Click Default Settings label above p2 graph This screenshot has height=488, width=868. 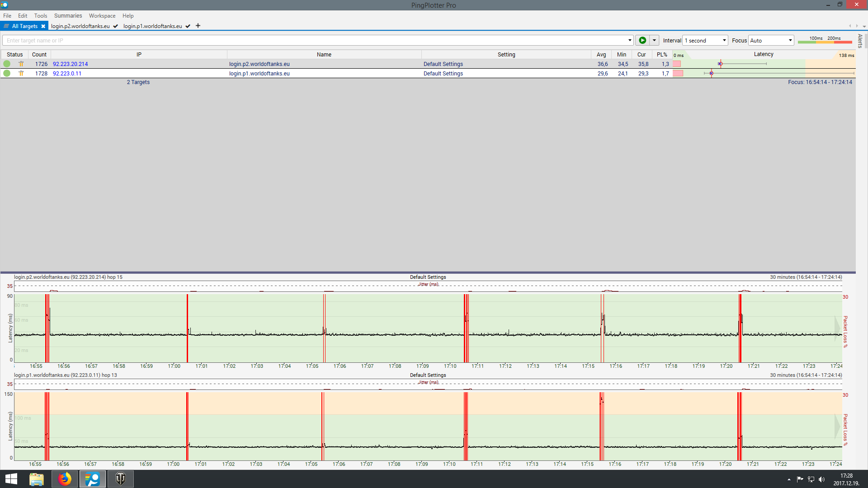[x=428, y=277]
